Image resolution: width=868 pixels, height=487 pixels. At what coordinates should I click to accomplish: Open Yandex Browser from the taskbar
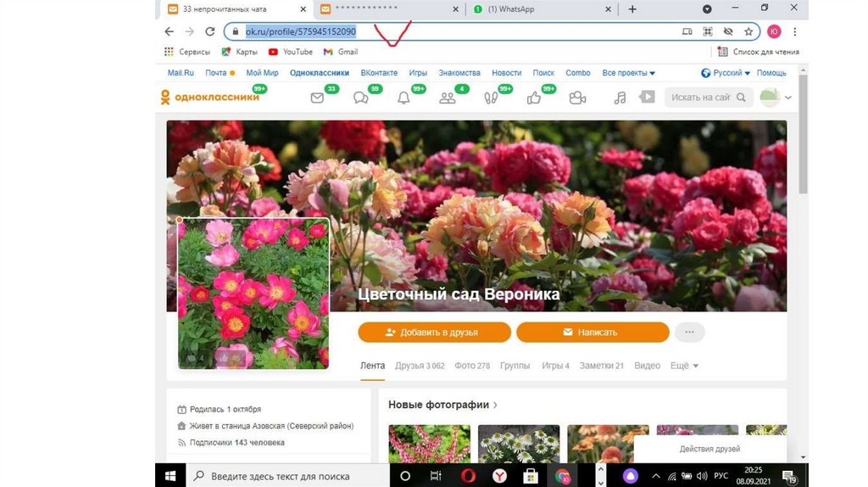click(499, 476)
